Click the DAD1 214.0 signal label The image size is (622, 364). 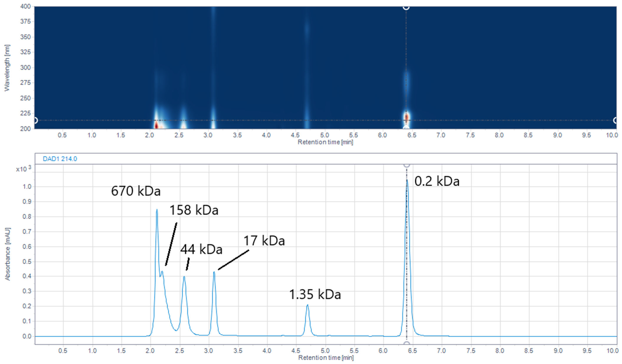click(60, 159)
